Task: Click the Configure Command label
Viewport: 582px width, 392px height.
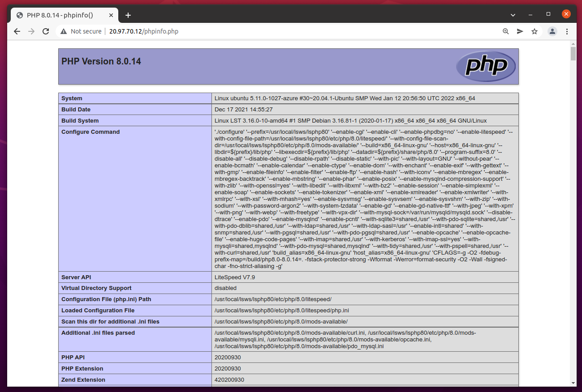Action: 91,132
